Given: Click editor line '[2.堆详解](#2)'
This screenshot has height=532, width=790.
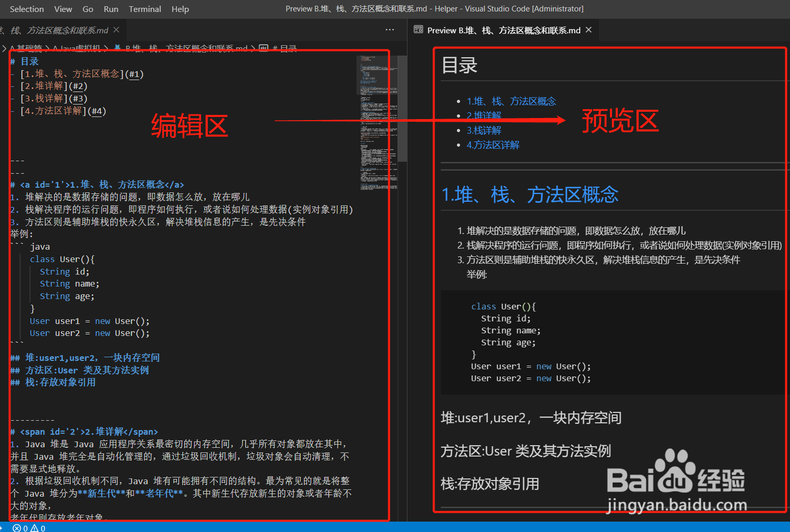Looking at the screenshot, I should point(54,86).
